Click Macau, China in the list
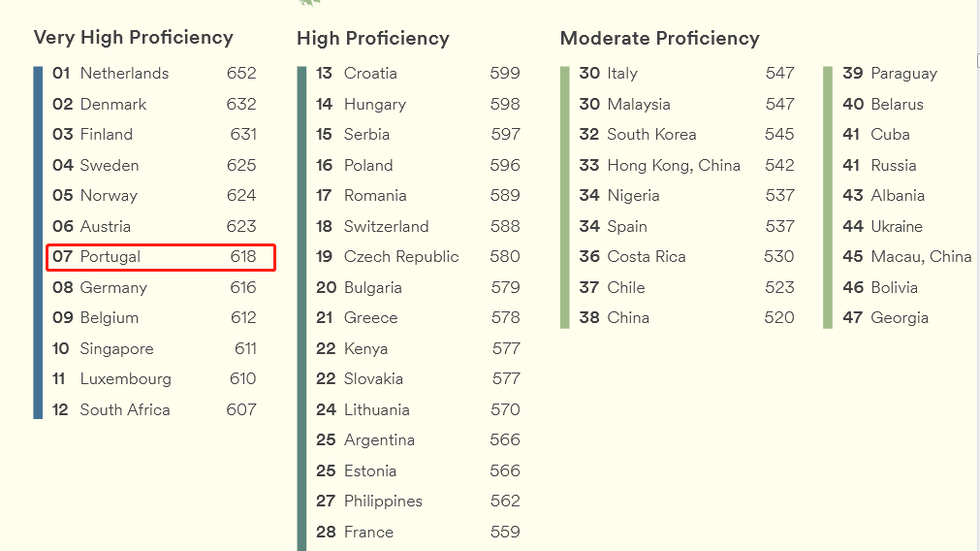 [920, 257]
